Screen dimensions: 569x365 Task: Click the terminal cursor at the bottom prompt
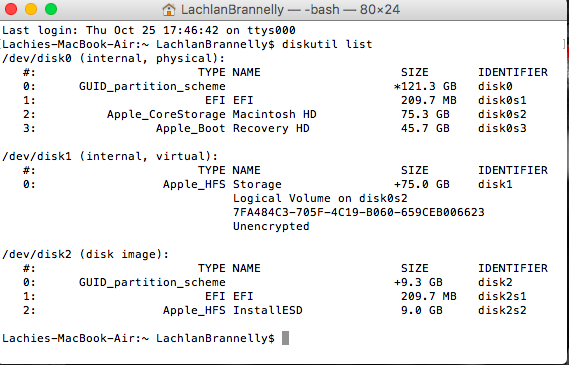(286, 338)
